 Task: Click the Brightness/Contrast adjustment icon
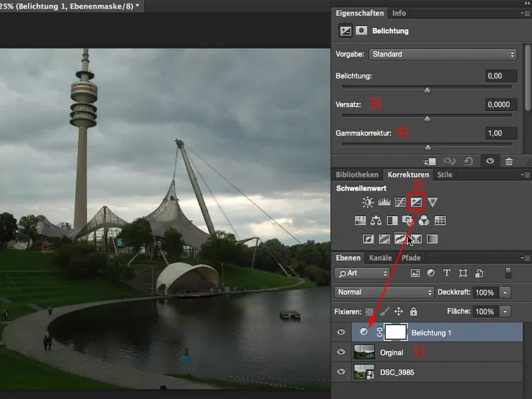(x=368, y=202)
